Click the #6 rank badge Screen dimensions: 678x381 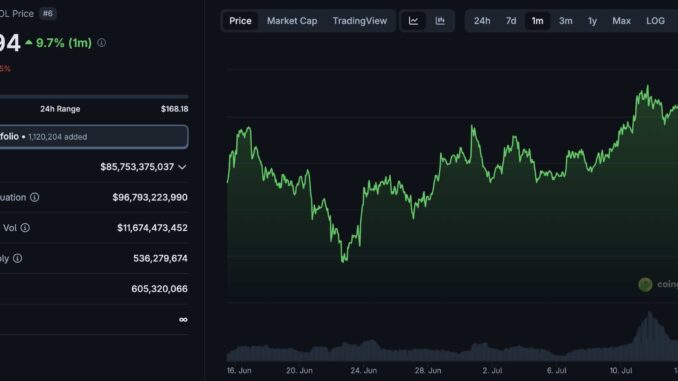(48, 13)
